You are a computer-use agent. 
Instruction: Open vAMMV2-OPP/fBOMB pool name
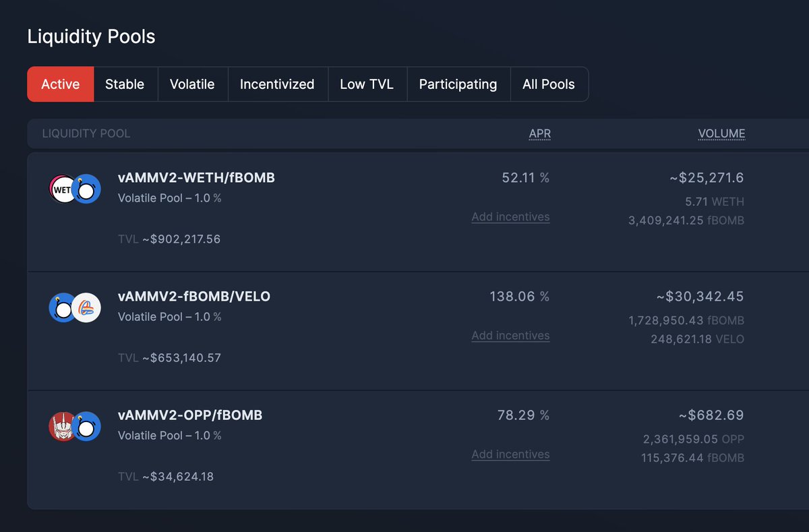pyautogui.click(x=190, y=415)
